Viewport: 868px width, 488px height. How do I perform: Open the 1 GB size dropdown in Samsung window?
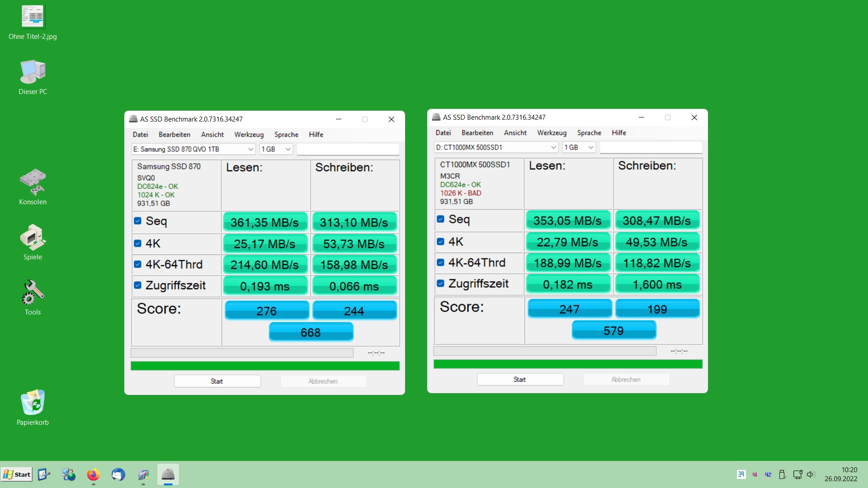[x=276, y=149]
